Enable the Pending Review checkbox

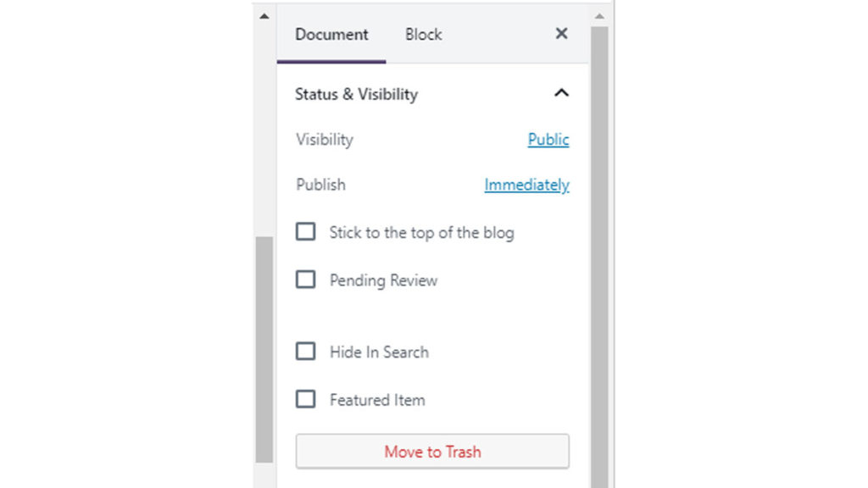click(x=305, y=280)
